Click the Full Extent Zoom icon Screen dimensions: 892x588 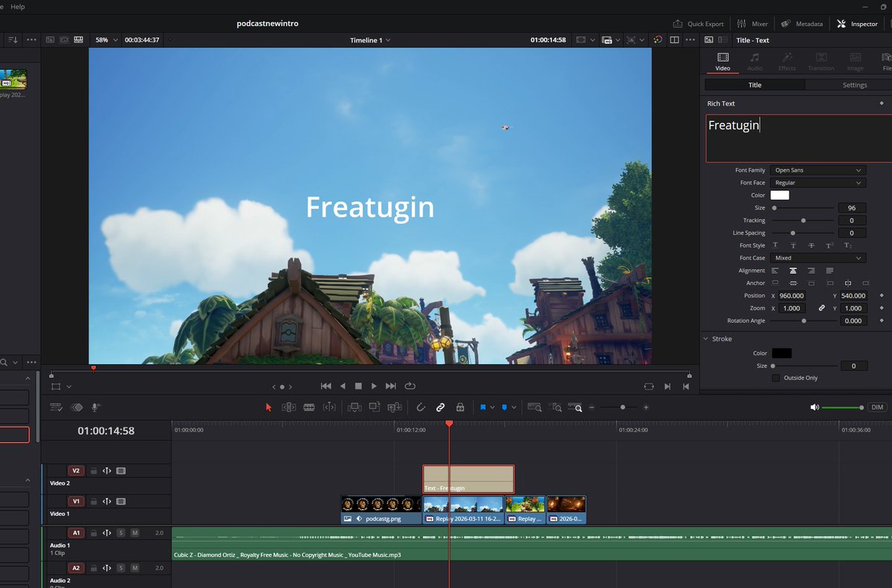click(x=534, y=407)
